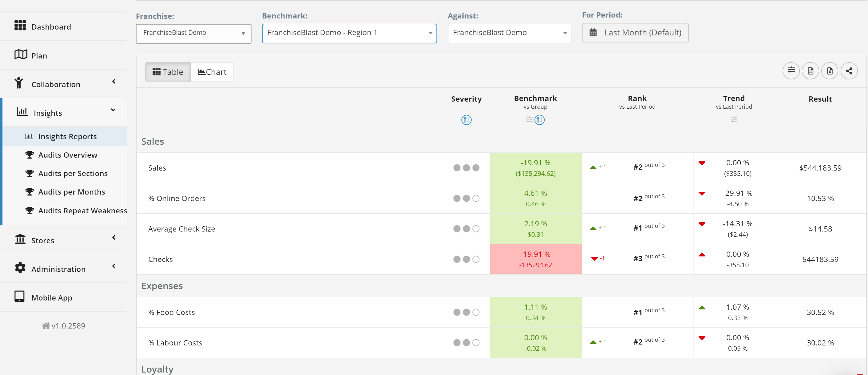Click the Benchmark column filter sliders icon

pyautogui.click(x=529, y=119)
